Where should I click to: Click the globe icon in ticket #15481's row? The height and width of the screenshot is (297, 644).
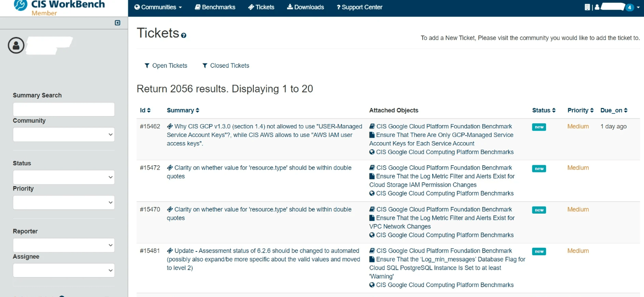372,285
